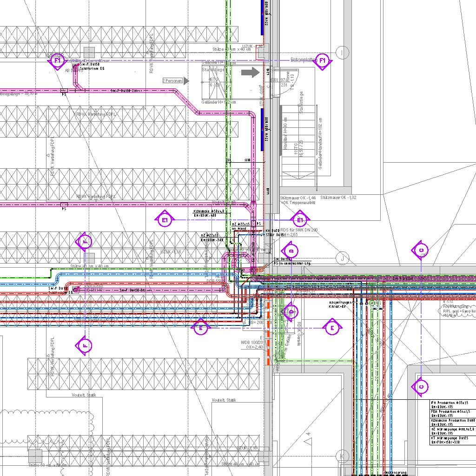Click grid axis bubble J
The image size is (476, 476).
(343, 258)
